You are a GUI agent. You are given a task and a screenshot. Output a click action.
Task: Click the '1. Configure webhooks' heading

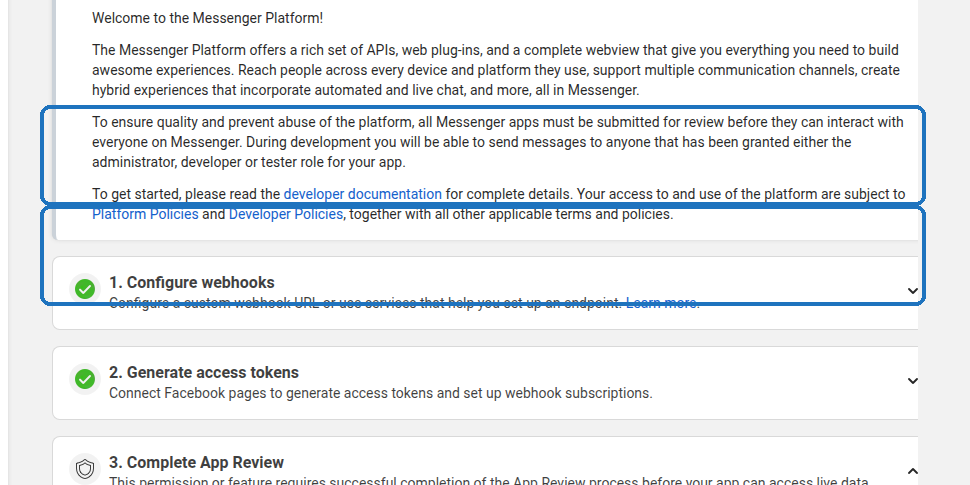[x=192, y=283]
